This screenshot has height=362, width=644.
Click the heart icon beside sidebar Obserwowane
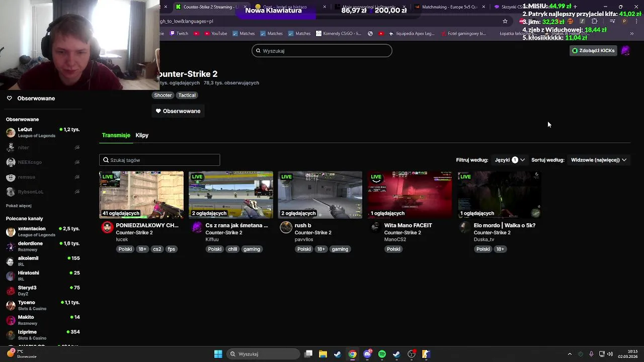coord(9,98)
